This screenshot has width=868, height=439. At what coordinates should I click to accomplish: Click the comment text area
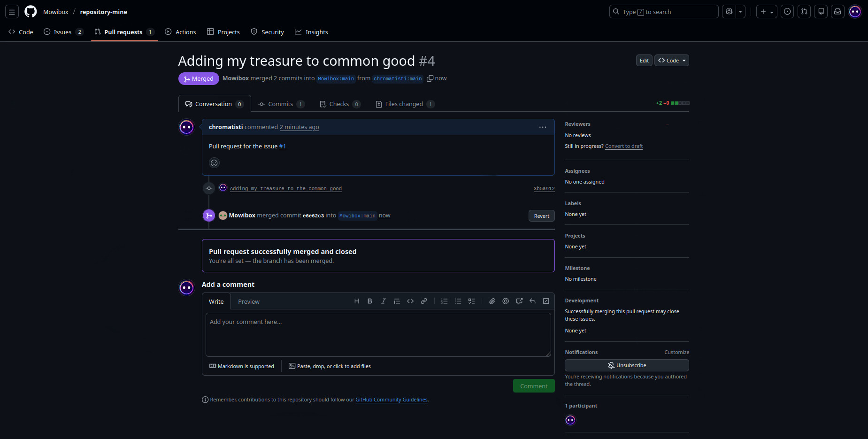tap(378, 334)
